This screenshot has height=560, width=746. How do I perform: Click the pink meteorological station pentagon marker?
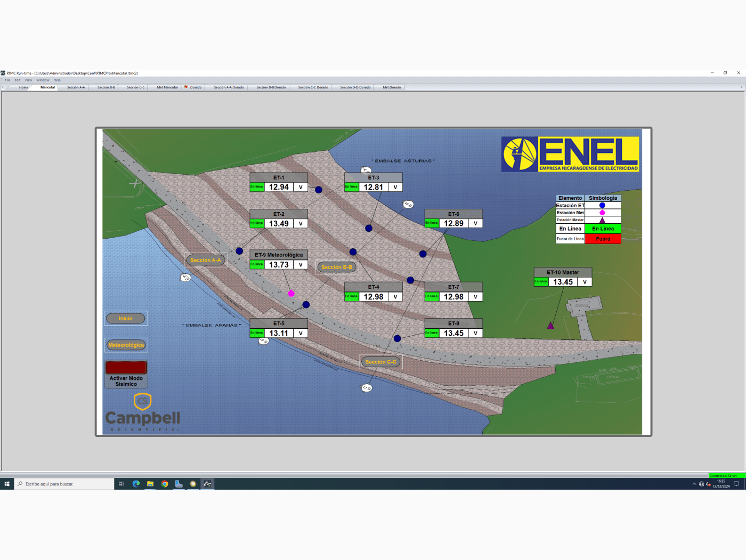coord(291,293)
